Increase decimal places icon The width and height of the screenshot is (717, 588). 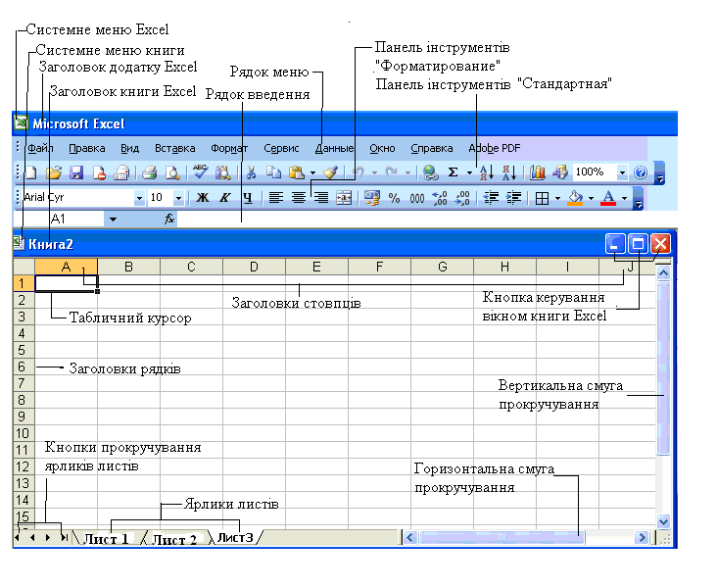440,198
